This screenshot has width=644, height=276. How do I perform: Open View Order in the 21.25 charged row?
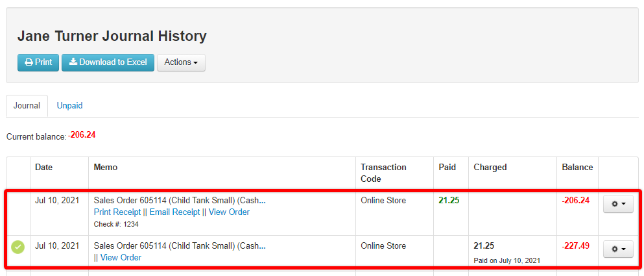point(121,257)
